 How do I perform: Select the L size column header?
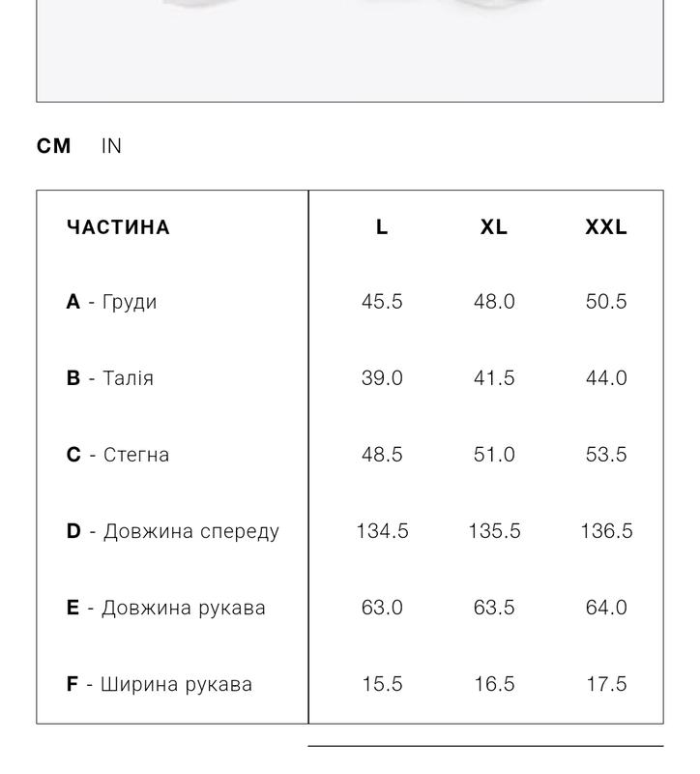point(382,227)
